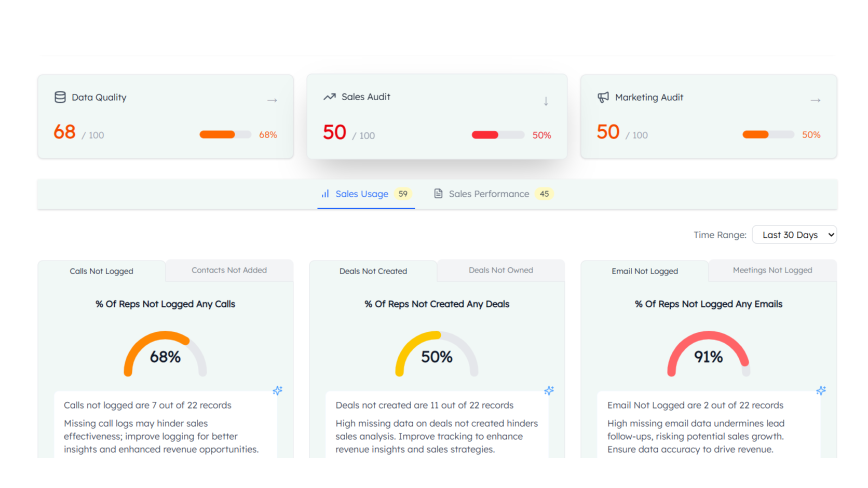Click the Data Quality database icon
This screenshot has height=488, width=868.
[60, 97]
